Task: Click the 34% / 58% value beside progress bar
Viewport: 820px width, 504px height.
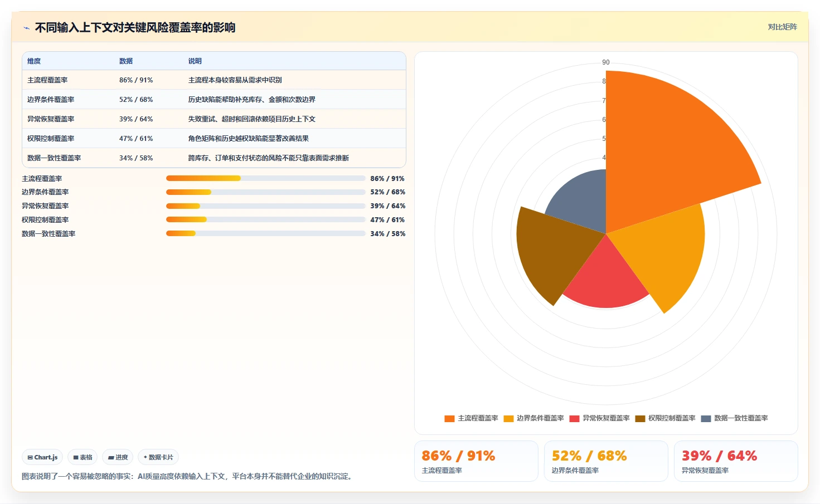Action: (387, 234)
